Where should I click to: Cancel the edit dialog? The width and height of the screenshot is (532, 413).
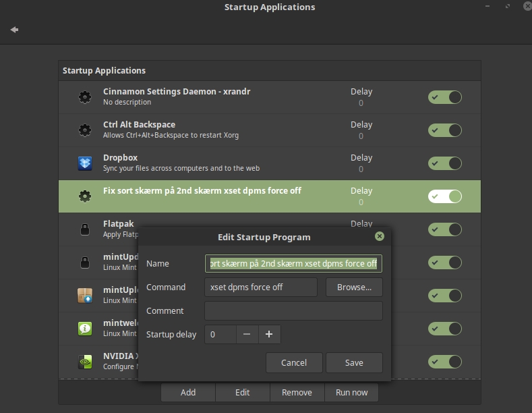tap(294, 362)
